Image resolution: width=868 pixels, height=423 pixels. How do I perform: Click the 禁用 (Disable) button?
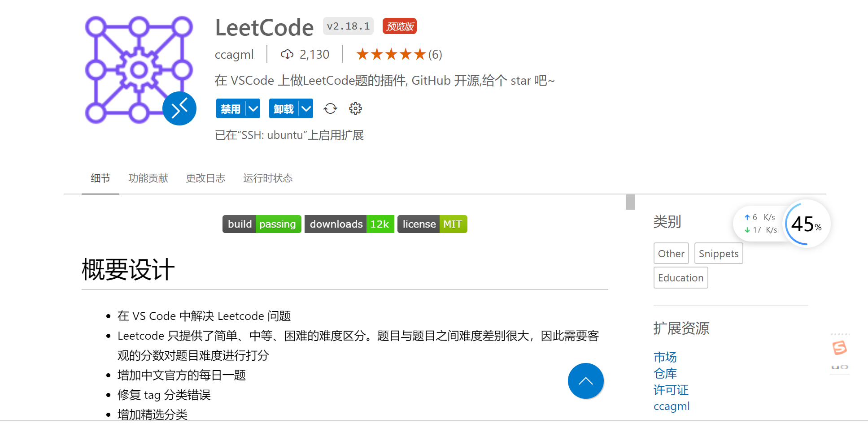[231, 109]
